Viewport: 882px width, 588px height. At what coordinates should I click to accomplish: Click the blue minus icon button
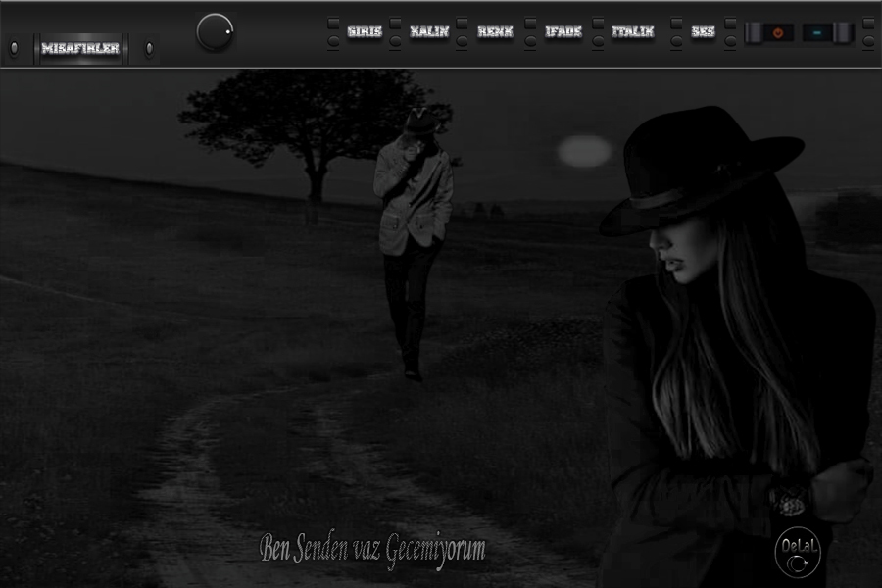click(816, 32)
